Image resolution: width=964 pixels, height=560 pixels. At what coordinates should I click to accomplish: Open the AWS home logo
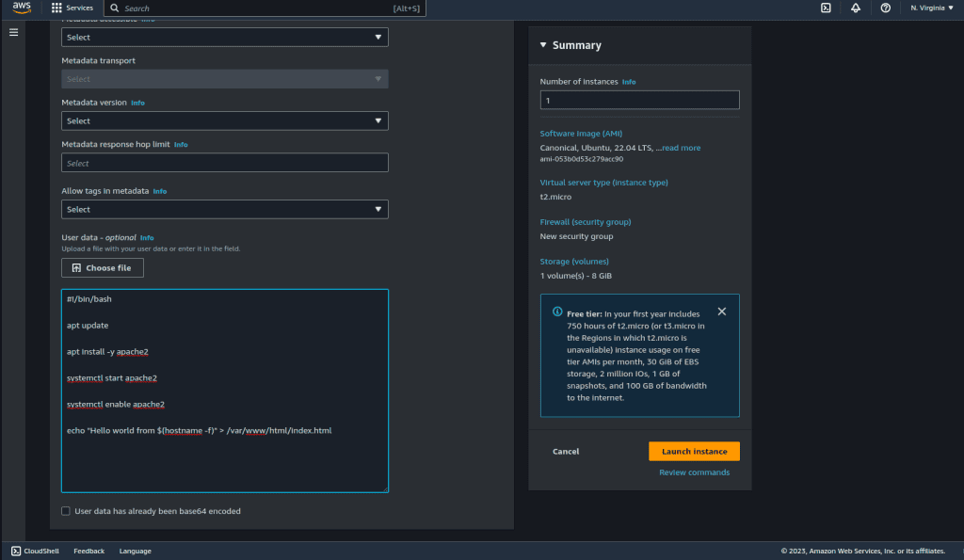(22, 8)
